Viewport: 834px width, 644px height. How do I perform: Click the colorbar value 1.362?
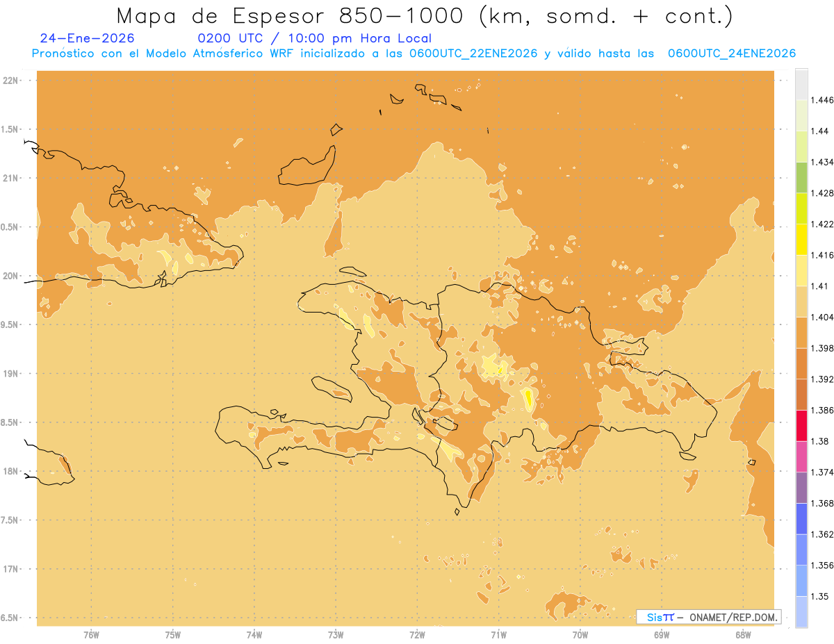[823, 534]
